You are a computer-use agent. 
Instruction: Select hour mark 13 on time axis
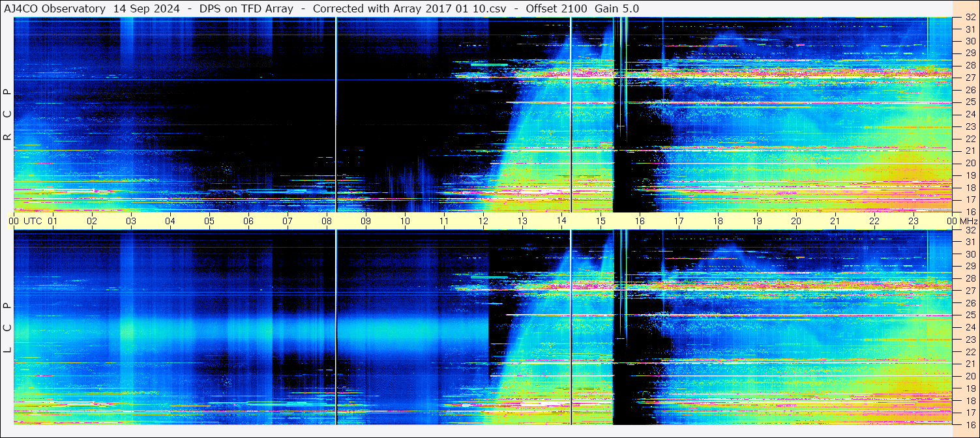[522, 221]
